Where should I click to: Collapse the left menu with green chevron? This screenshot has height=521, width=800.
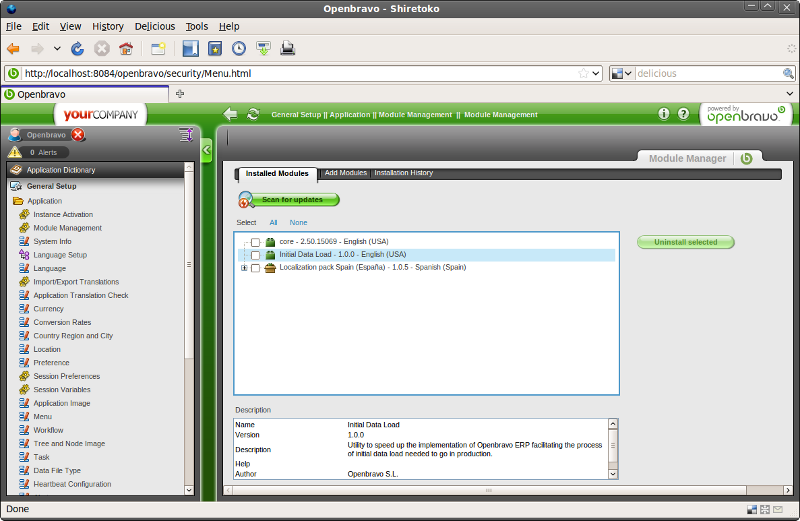point(207,150)
